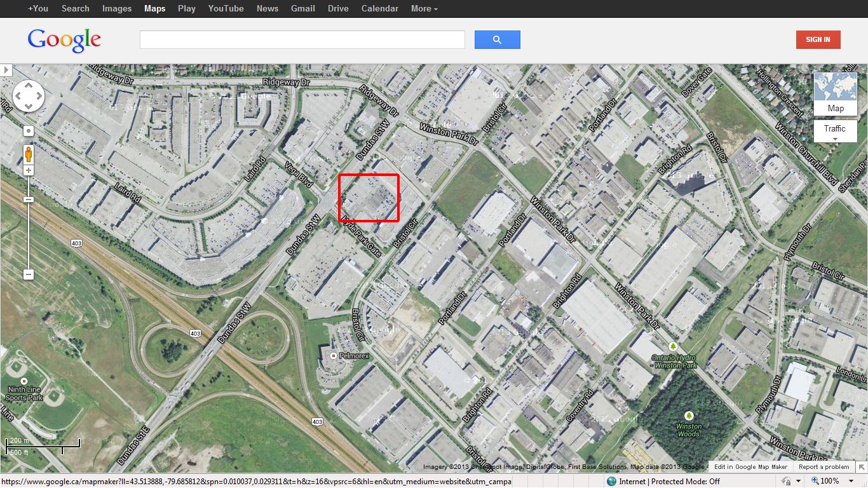The image size is (868, 488).
Task: Zoom in with the plus button
Action: pyautogui.click(x=29, y=170)
